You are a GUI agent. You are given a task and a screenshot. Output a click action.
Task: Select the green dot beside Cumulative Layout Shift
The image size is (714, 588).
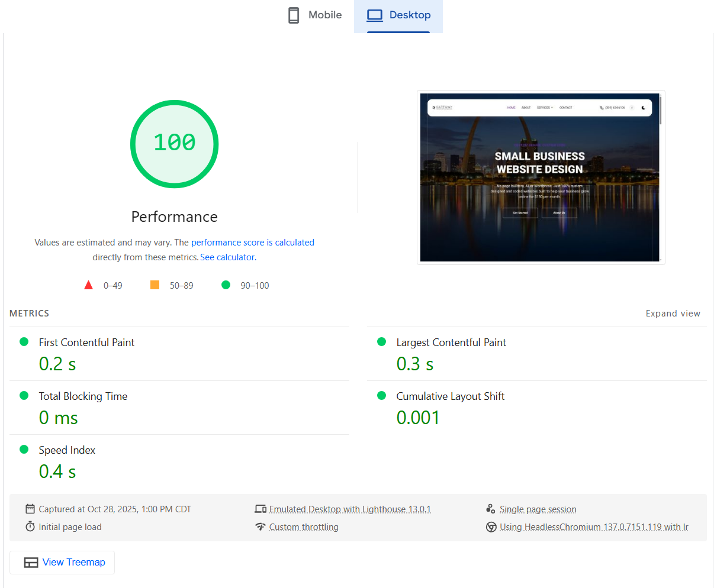[381, 396]
